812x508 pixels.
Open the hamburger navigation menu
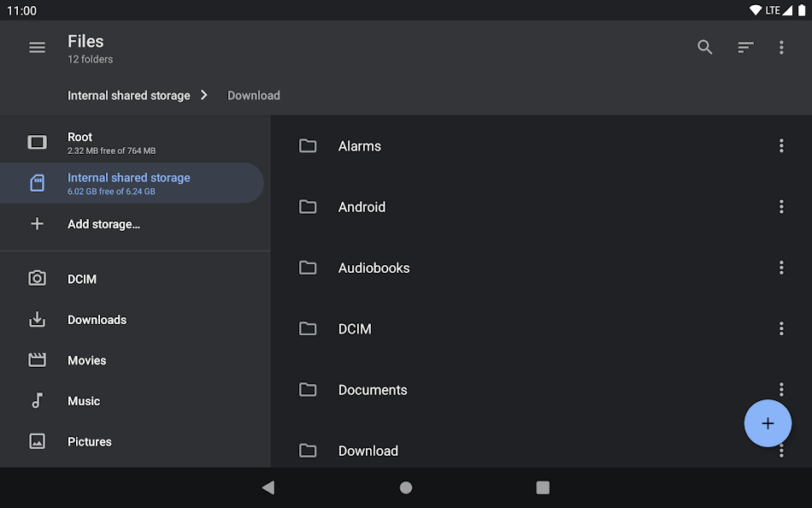click(37, 48)
